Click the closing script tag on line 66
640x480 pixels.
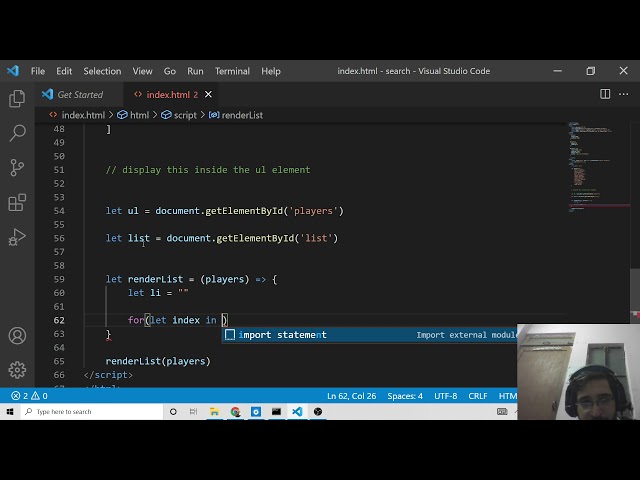(108, 375)
